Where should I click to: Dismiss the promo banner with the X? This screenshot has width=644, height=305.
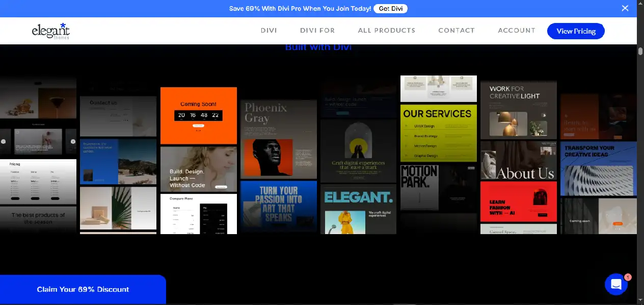pos(625,8)
